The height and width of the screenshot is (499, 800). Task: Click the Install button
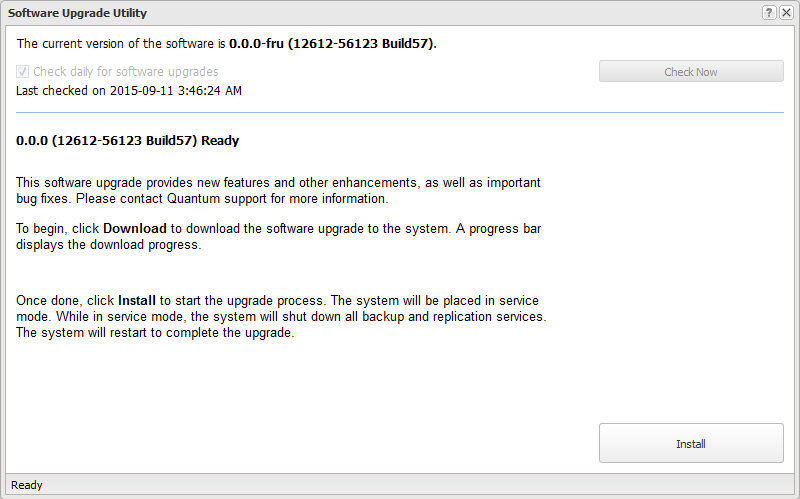(x=691, y=443)
